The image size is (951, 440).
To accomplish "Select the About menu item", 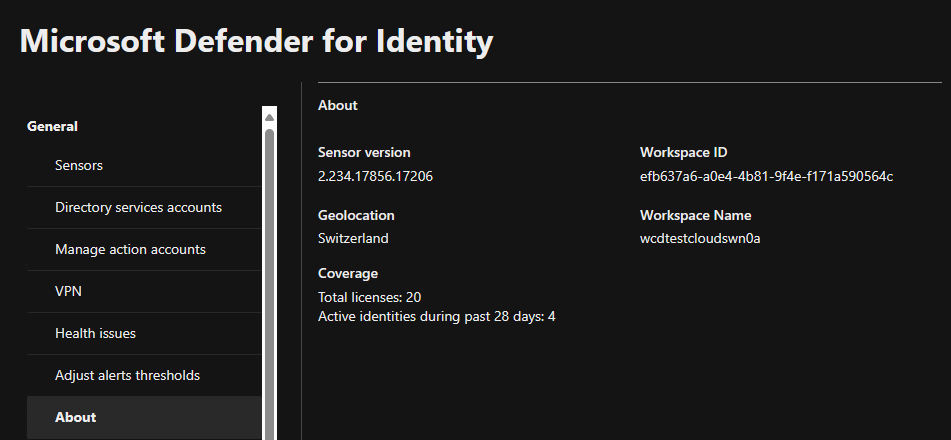I will tap(144, 418).
